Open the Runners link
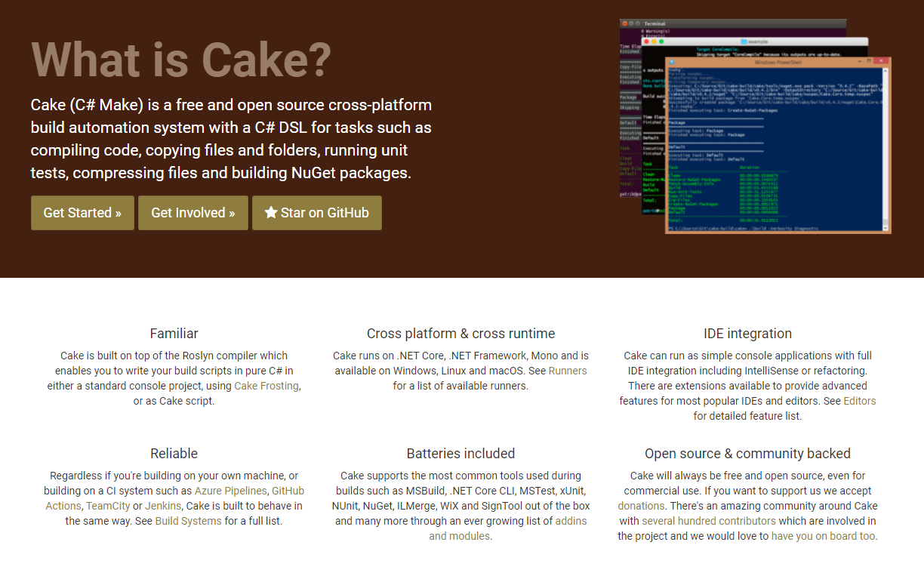The width and height of the screenshot is (924, 576). click(x=568, y=371)
